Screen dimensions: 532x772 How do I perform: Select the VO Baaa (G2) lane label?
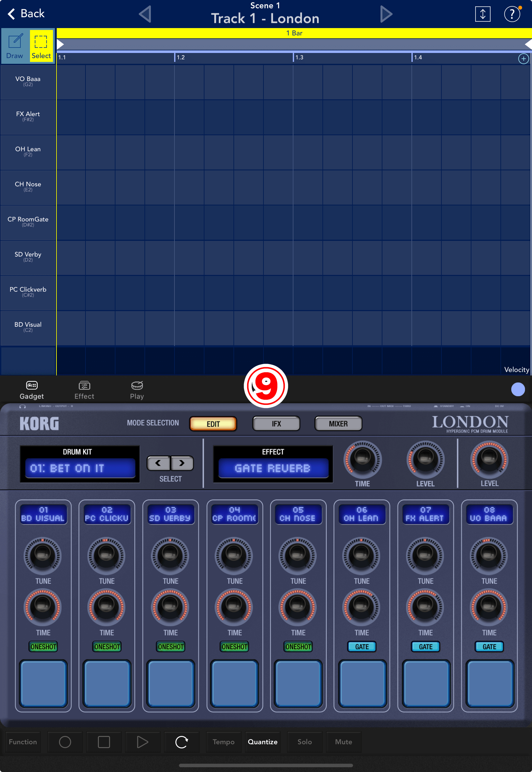[28, 82]
